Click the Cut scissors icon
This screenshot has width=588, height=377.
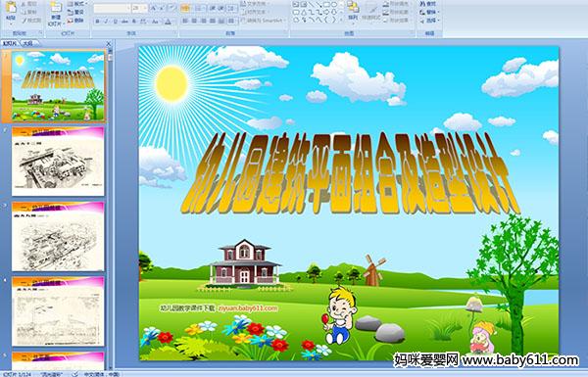point(24,4)
